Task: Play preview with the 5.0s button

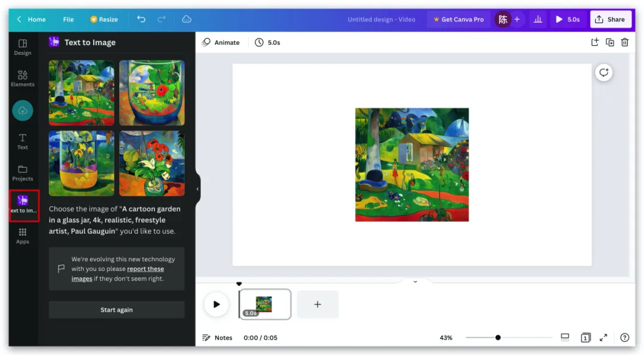Action: click(568, 19)
